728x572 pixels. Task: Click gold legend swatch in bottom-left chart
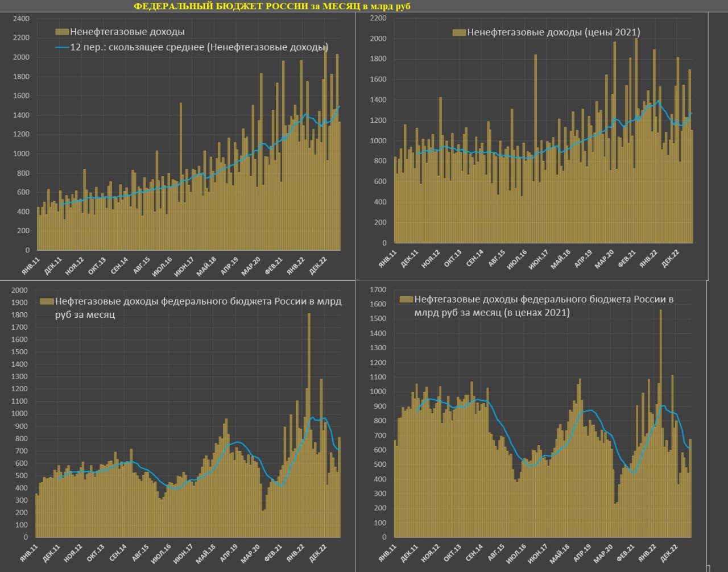point(47,301)
